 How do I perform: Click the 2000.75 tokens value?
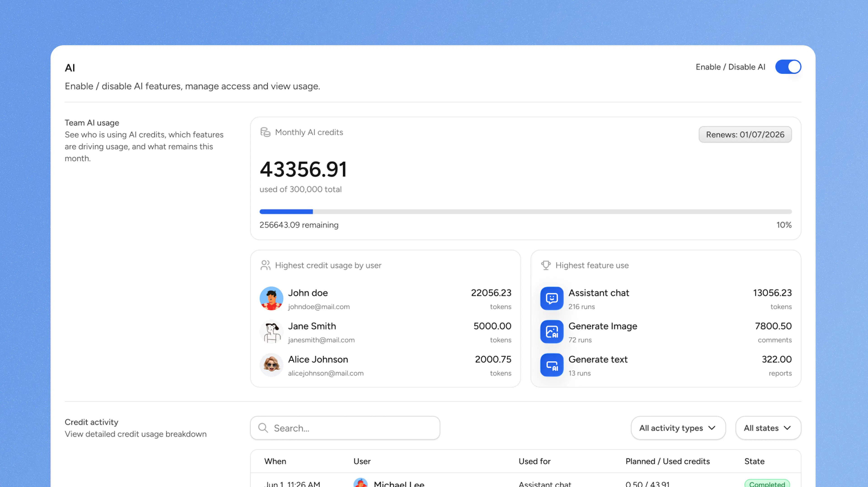click(x=493, y=360)
